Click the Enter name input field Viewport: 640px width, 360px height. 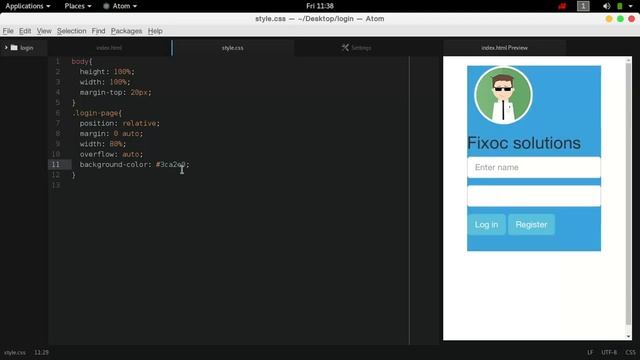point(534,167)
